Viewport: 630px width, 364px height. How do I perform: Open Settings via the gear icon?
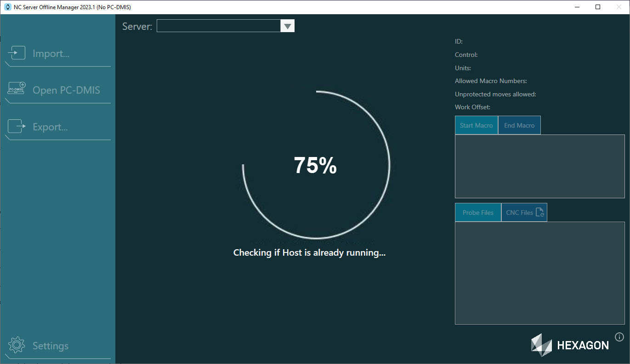pyautogui.click(x=17, y=345)
